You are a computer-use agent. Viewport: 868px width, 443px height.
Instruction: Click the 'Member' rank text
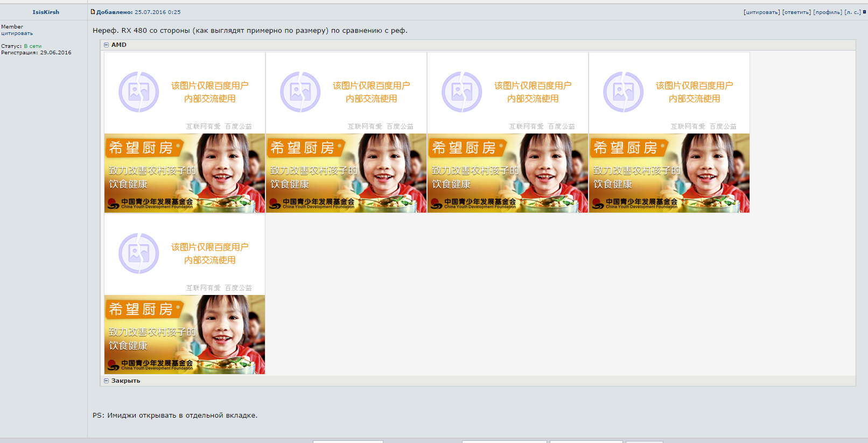[12, 27]
